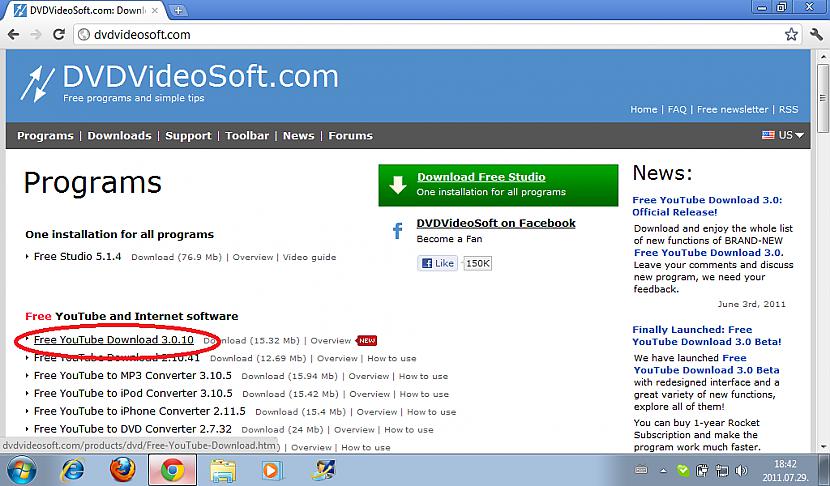
Task: Click the browser forward arrow
Action: pos(35,34)
